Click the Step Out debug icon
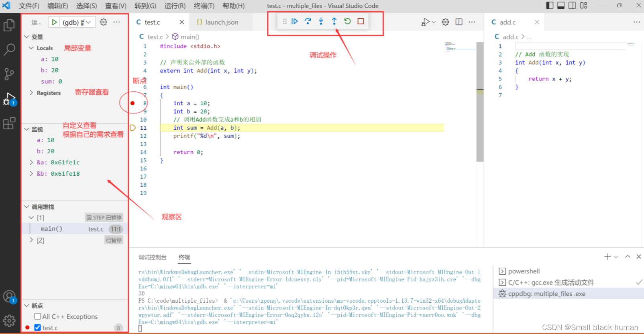Image resolution: width=644 pixels, height=334 pixels. (334, 21)
